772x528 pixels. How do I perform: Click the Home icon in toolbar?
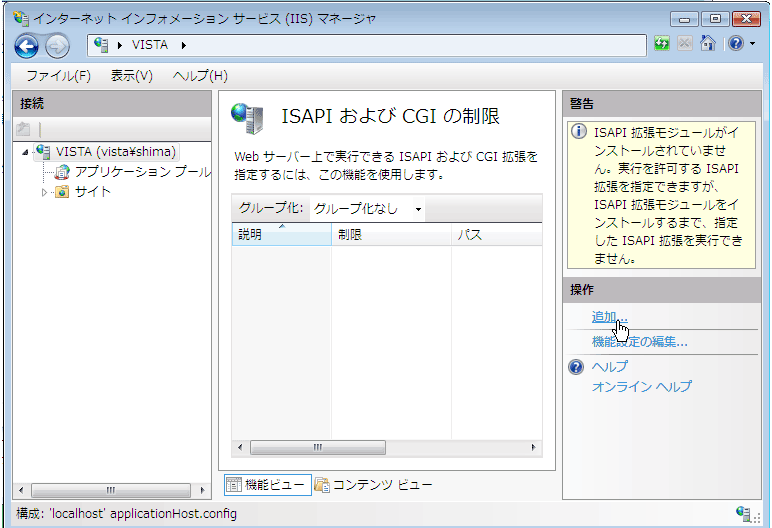pyautogui.click(x=708, y=44)
